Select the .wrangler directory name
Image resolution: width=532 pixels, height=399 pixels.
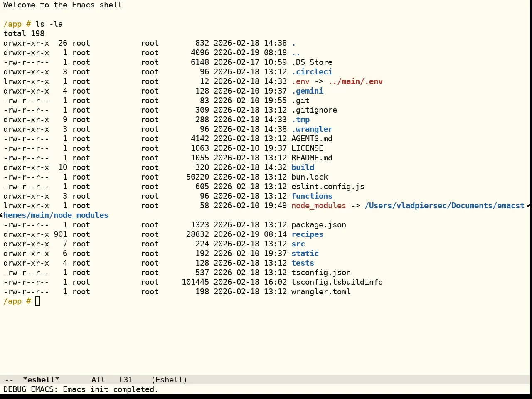click(x=312, y=129)
